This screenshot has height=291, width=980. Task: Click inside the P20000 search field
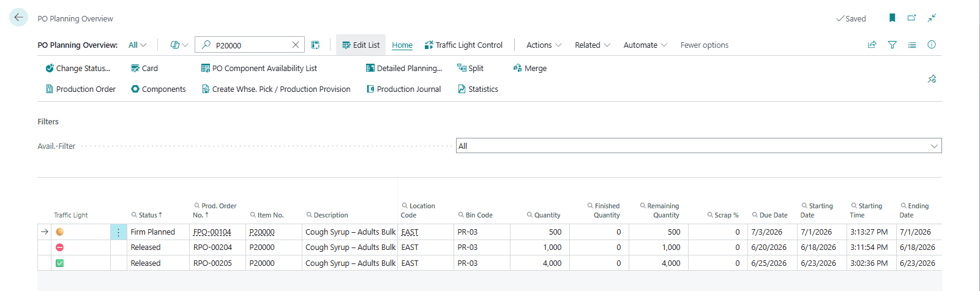(x=251, y=45)
